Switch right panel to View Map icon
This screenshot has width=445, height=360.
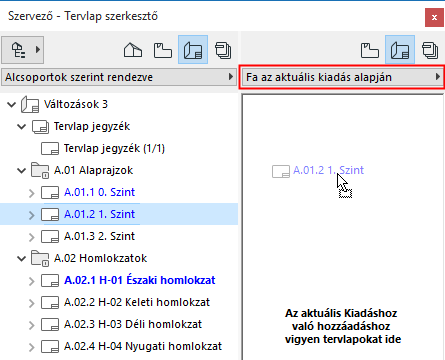tap(370, 50)
